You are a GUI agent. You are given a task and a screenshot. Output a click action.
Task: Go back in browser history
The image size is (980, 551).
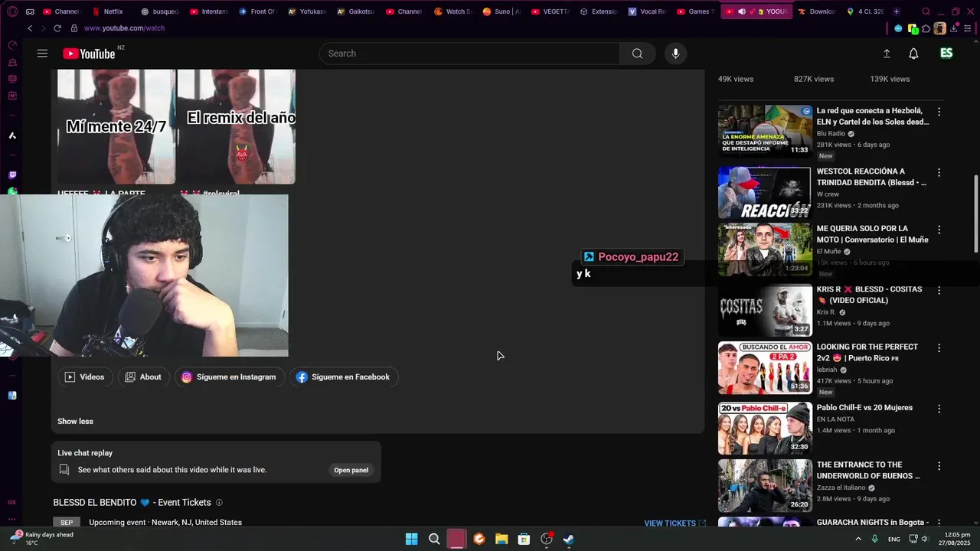click(x=30, y=28)
